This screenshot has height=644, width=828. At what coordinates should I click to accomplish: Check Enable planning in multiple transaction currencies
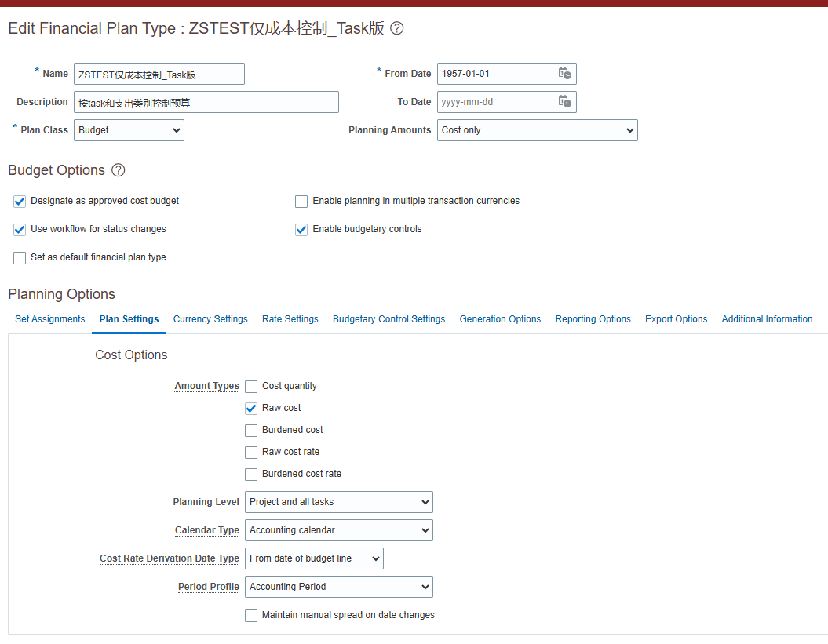coord(301,201)
